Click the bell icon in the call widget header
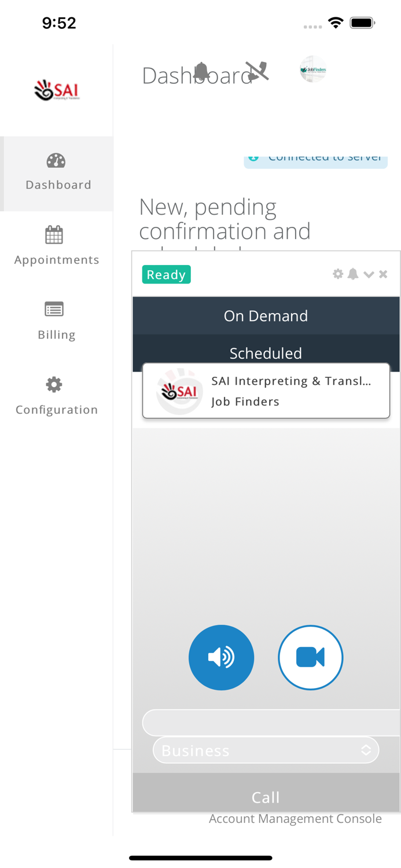Viewport: 401px width, 868px height. tap(354, 274)
